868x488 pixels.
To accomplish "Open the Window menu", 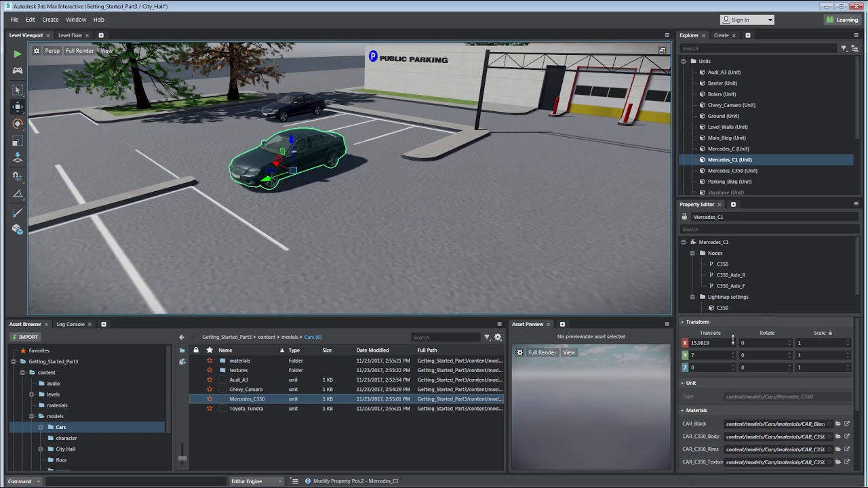I will click(x=76, y=20).
